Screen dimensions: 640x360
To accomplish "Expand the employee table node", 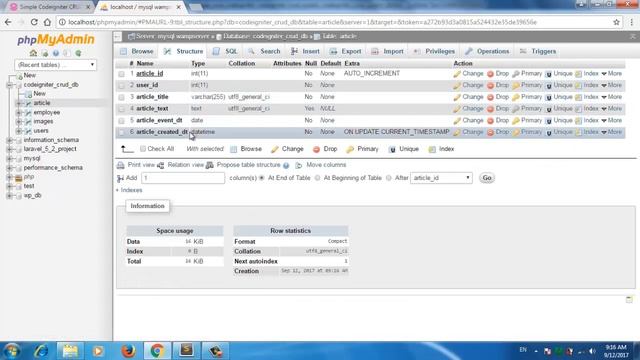I will click(x=18, y=113).
